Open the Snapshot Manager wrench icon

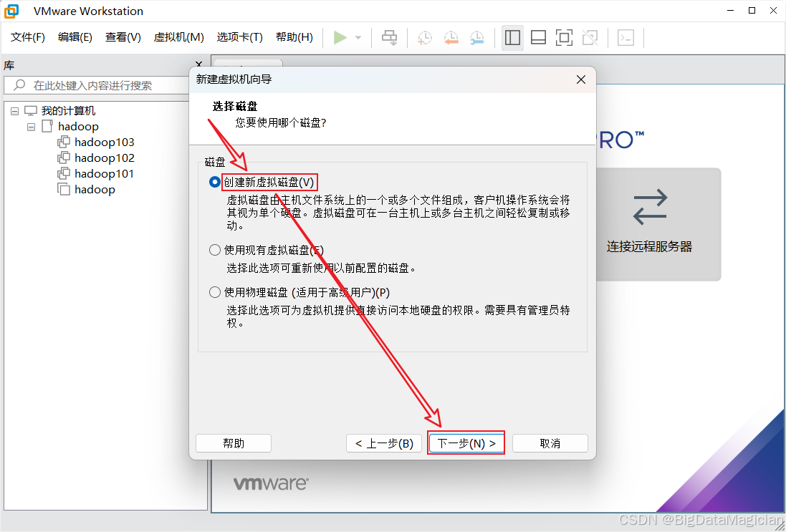click(476, 37)
